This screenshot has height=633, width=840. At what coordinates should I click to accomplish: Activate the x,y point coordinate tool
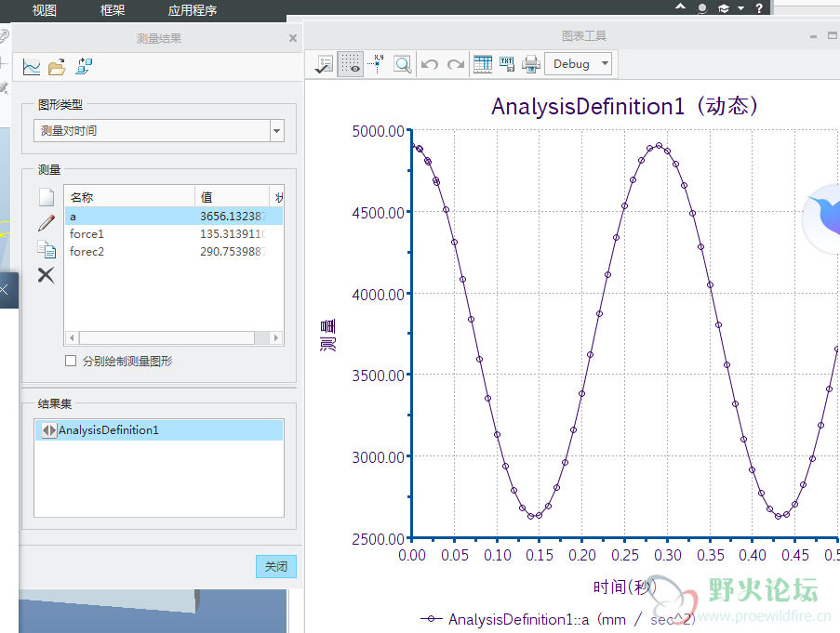click(377, 64)
